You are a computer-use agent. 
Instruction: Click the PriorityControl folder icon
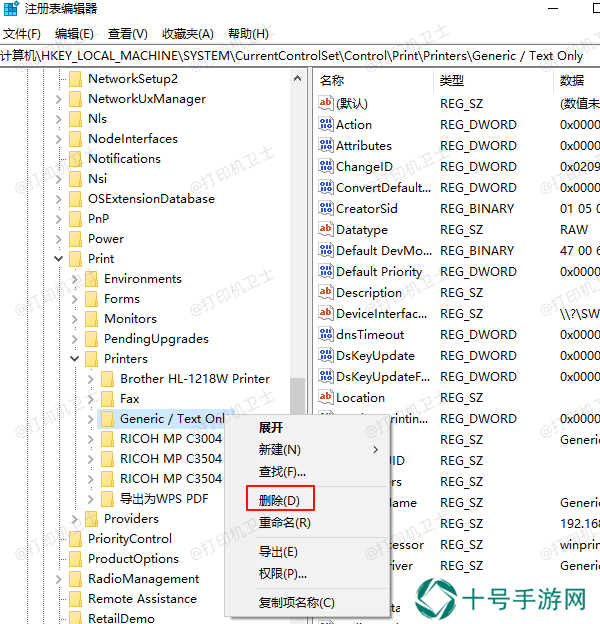coord(75,538)
